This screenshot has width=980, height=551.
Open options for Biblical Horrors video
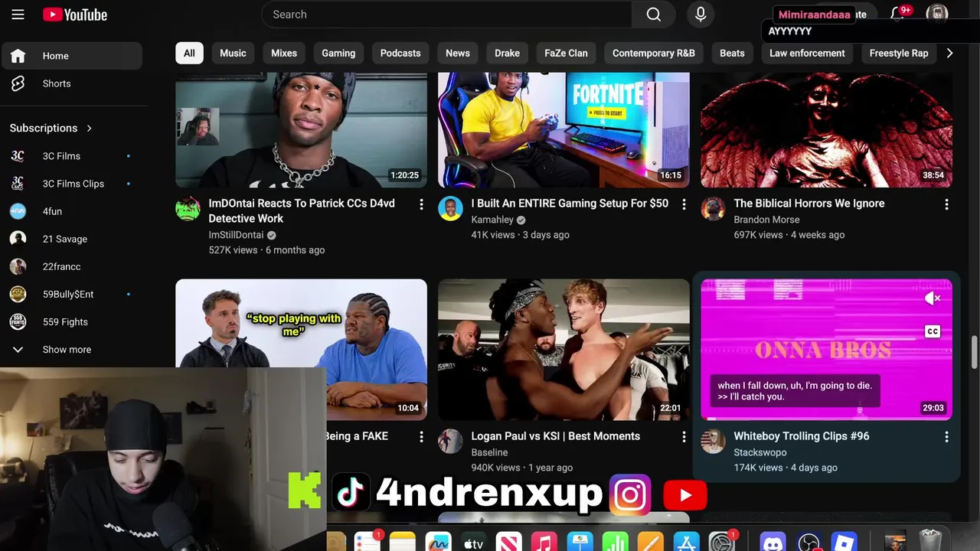coord(946,204)
